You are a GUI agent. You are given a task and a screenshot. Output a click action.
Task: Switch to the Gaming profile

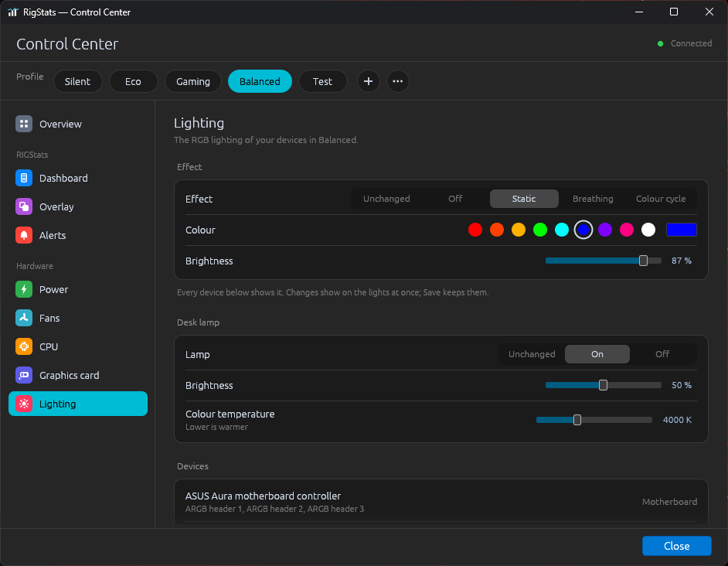point(193,81)
